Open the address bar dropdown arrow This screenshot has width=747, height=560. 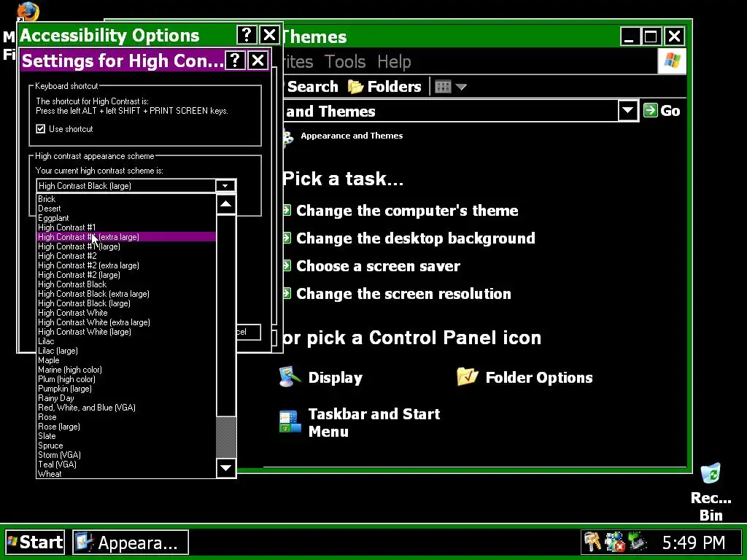(x=628, y=111)
